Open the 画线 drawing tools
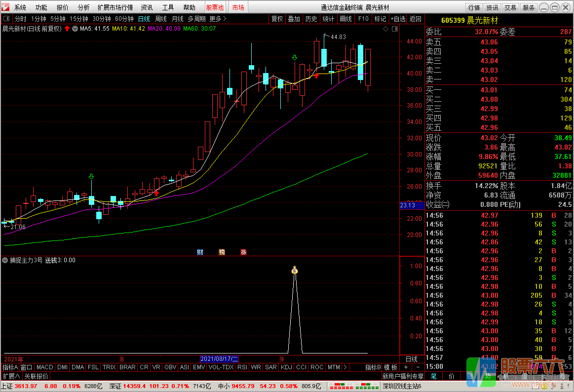The image size is (574, 392). tap(345, 19)
